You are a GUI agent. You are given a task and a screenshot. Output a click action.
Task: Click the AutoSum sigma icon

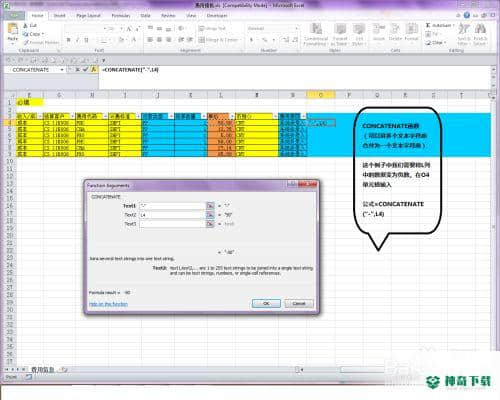[x=428, y=25]
